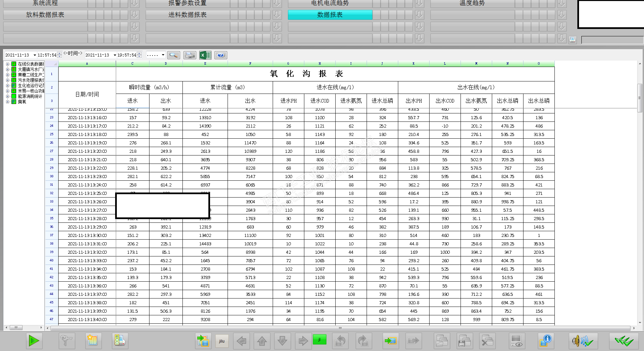Export the report to Excel
Screen dimensions: 644x351
[x=205, y=55]
